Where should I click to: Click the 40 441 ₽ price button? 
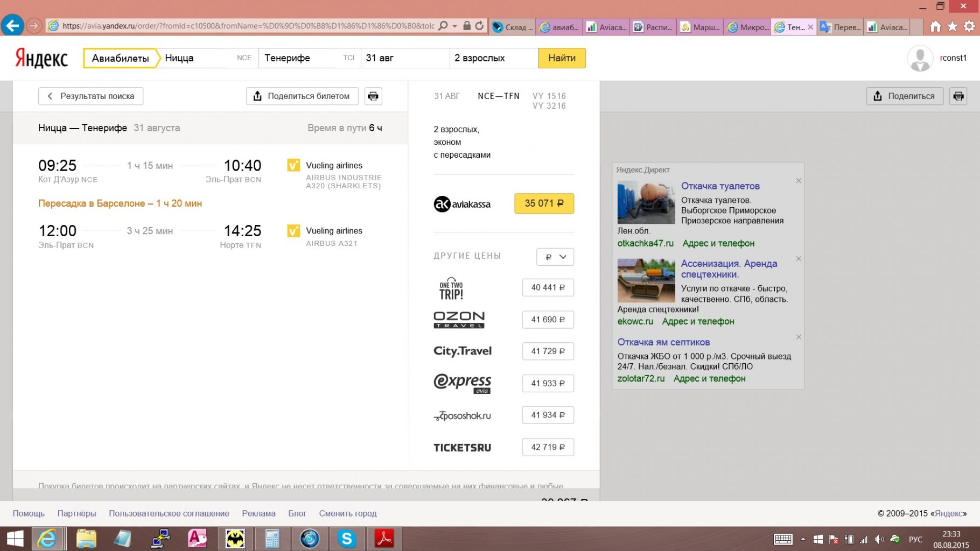pyautogui.click(x=548, y=288)
